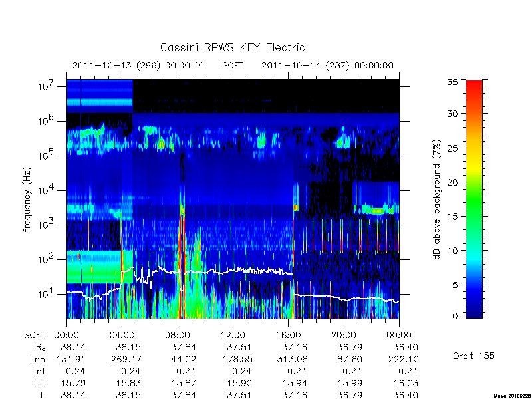
Task: Click the 04:00 time axis marker
Action: pyautogui.click(x=122, y=335)
